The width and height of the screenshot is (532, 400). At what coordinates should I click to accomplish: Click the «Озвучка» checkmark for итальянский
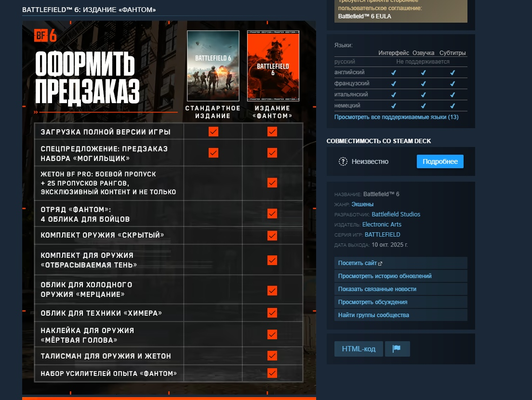tap(424, 95)
